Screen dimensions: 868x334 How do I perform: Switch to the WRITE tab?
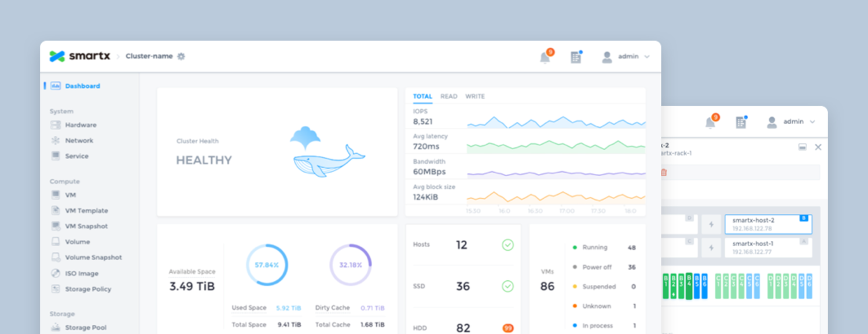(475, 97)
